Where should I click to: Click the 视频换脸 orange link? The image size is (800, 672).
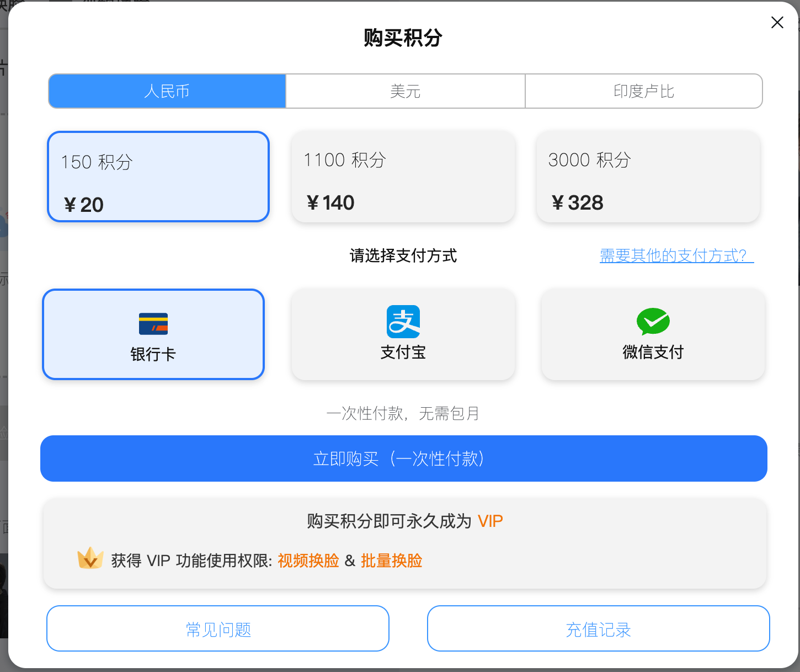(308, 561)
